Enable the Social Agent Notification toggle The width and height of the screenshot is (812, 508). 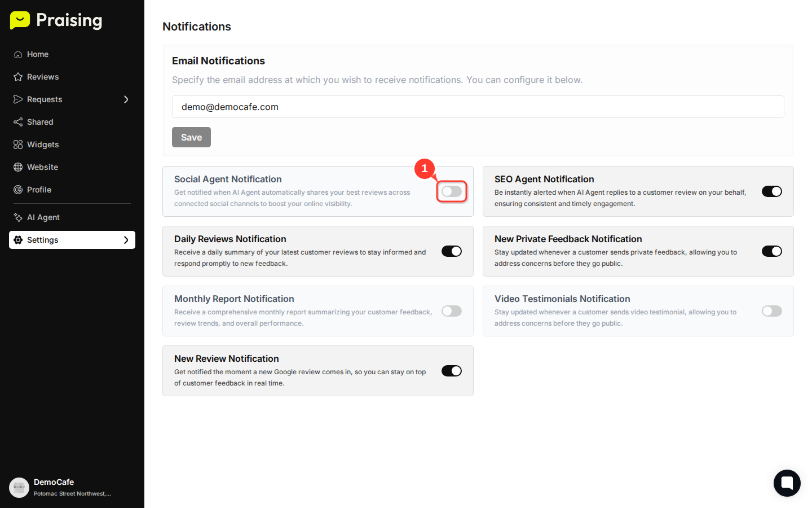452,191
